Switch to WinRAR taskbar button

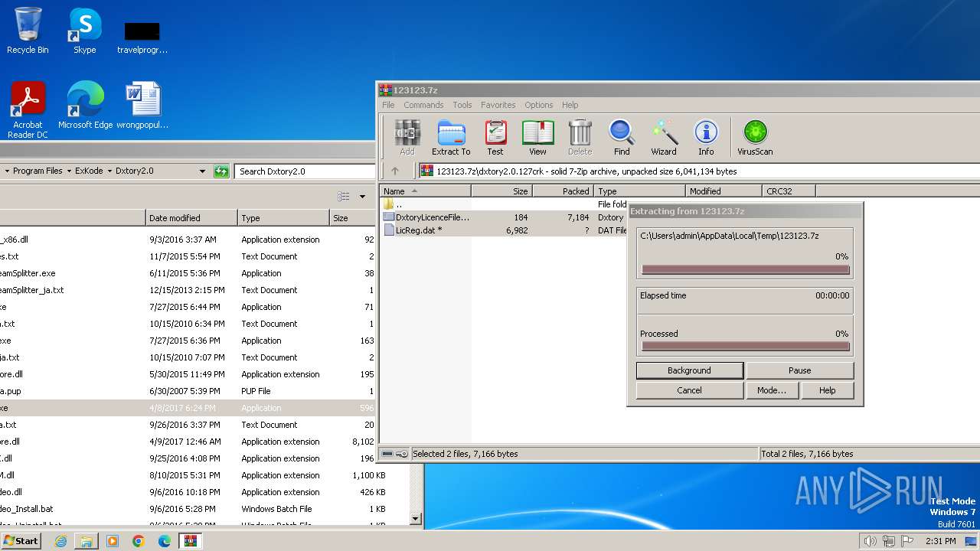coord(191,541)
